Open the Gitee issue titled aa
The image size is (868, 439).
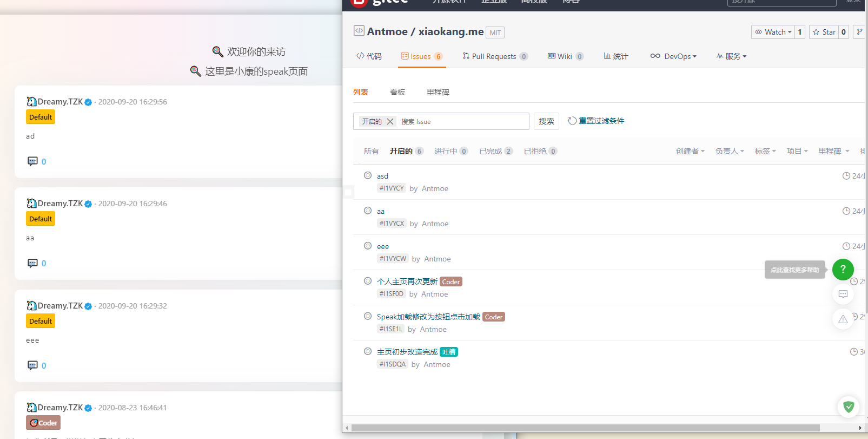381,211
